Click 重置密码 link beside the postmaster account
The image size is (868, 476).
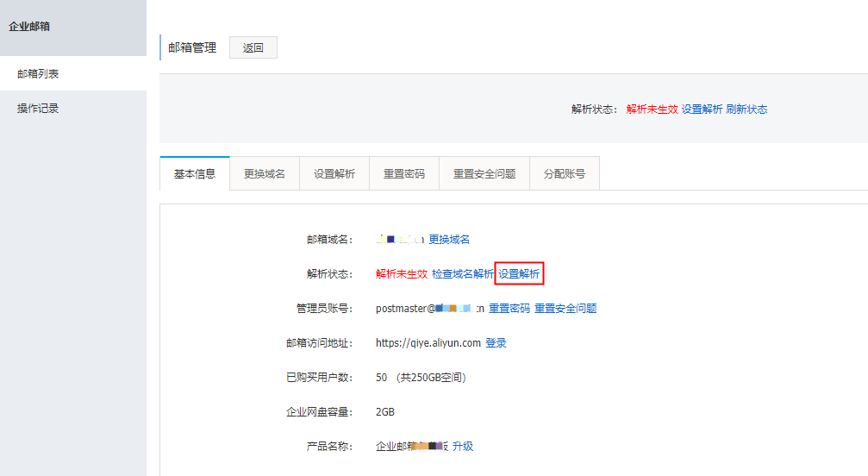509,309
